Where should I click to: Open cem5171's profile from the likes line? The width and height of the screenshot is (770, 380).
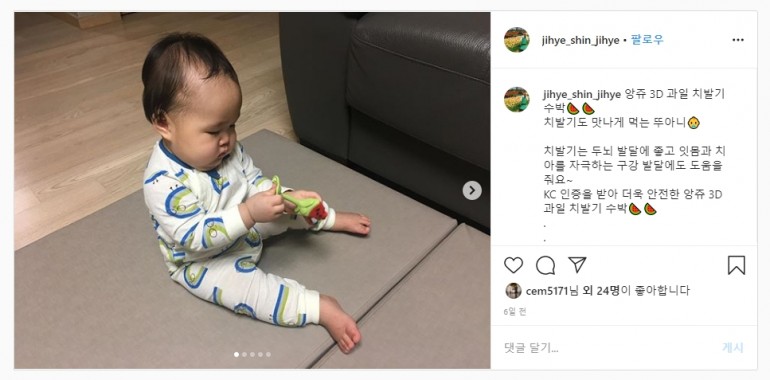tap(547, 291)
